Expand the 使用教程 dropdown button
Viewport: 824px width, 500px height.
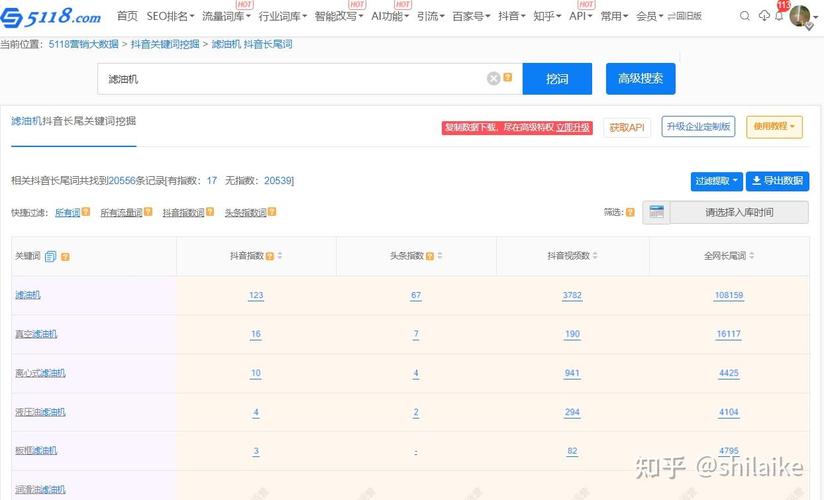click(774, 127)
